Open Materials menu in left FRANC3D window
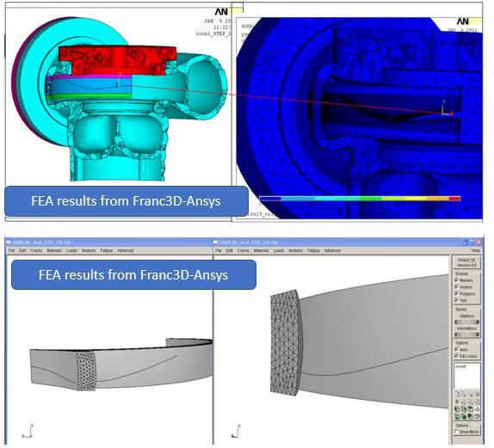The image size is (494, 448). click(54, 250)
